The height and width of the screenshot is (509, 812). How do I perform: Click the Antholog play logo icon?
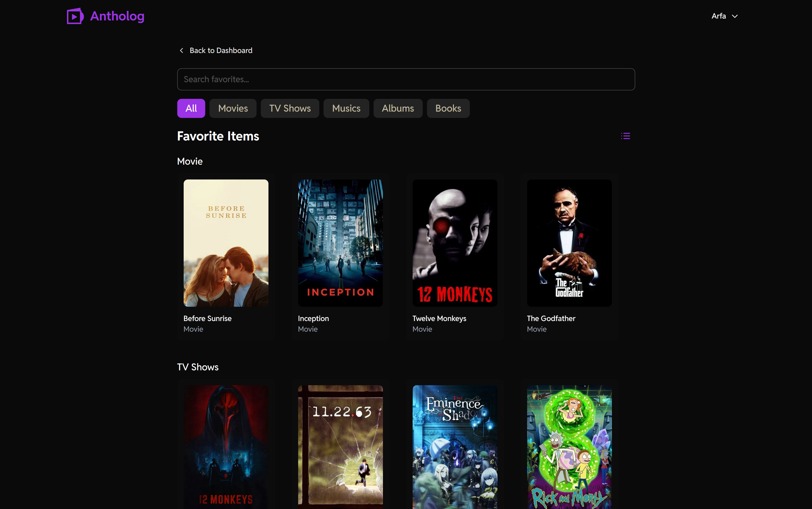click(x=75, y=16)
